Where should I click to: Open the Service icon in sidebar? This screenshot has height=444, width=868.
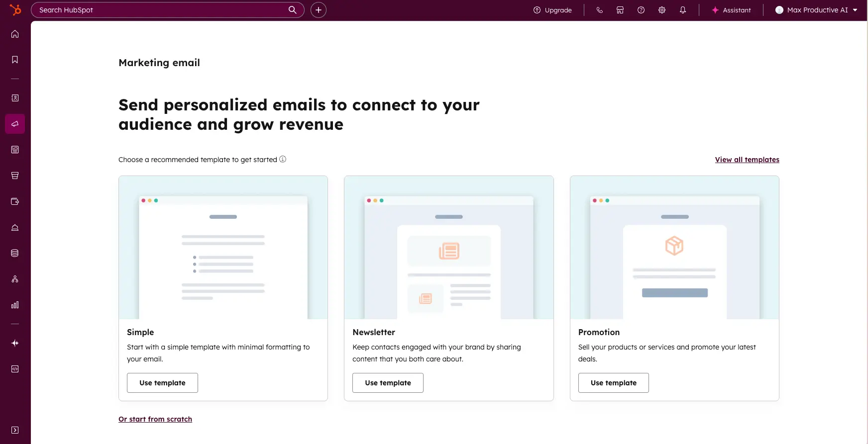pos(15,227)
